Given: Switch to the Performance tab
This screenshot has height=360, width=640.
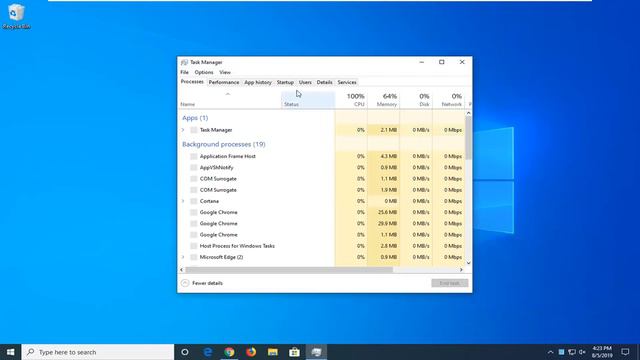Looking at the screenshot, I should (224, 82).
